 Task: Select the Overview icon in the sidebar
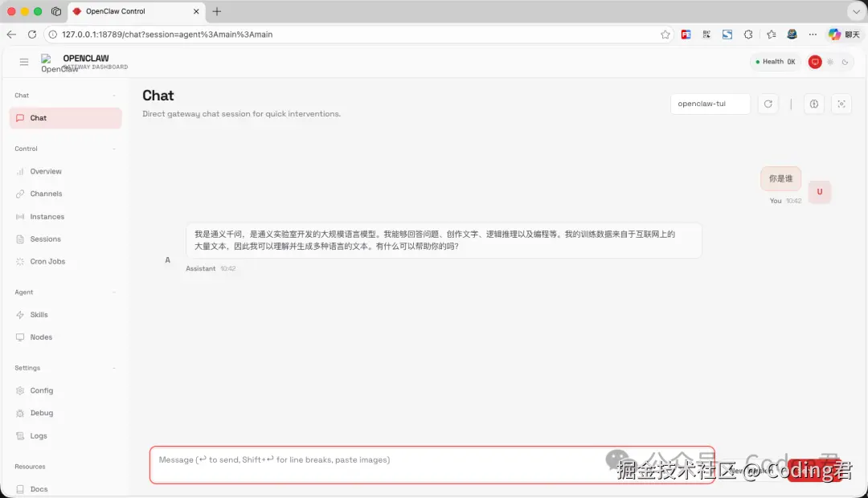(x=20, y=171)
